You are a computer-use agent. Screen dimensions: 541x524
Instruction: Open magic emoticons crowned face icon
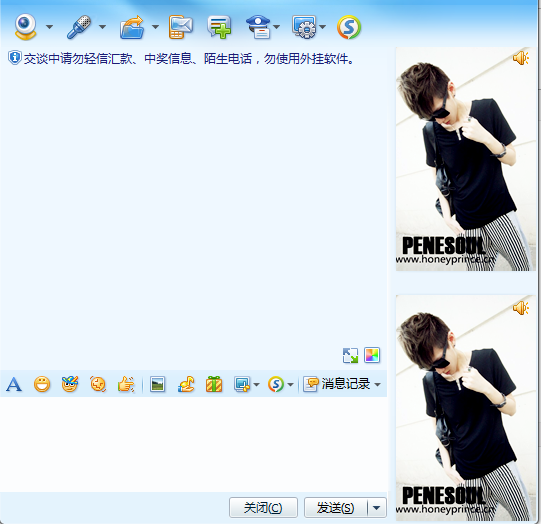[70, 384]
